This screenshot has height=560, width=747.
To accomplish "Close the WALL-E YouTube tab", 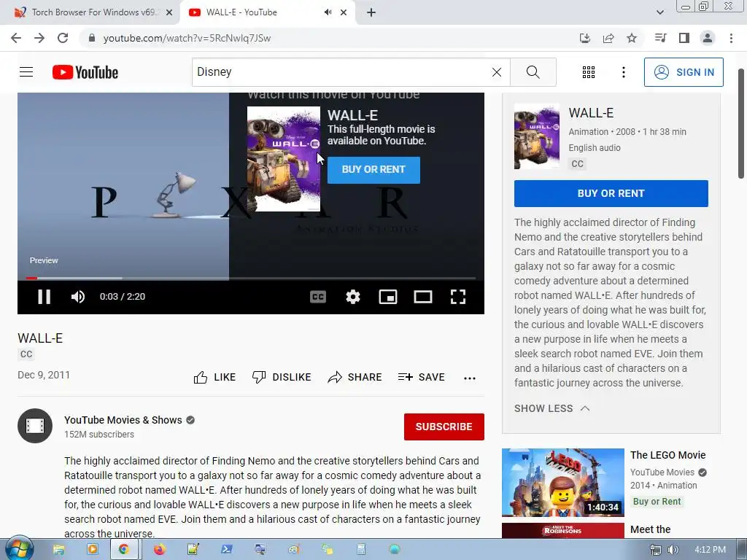I will coord(344,12).
